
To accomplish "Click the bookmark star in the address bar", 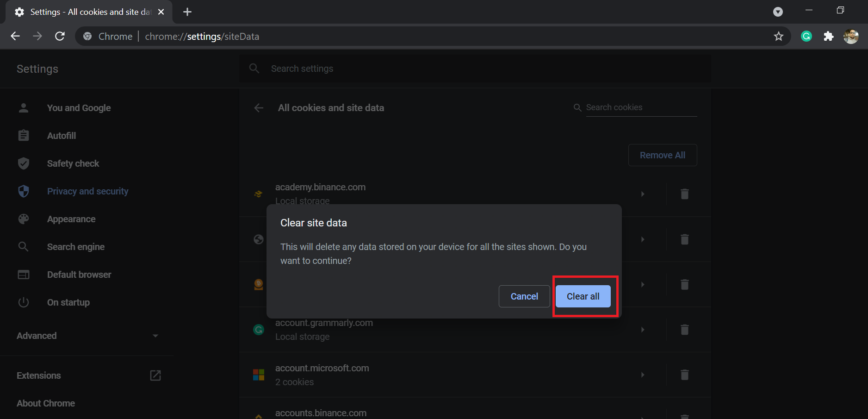I will click(x=779, y=36).
